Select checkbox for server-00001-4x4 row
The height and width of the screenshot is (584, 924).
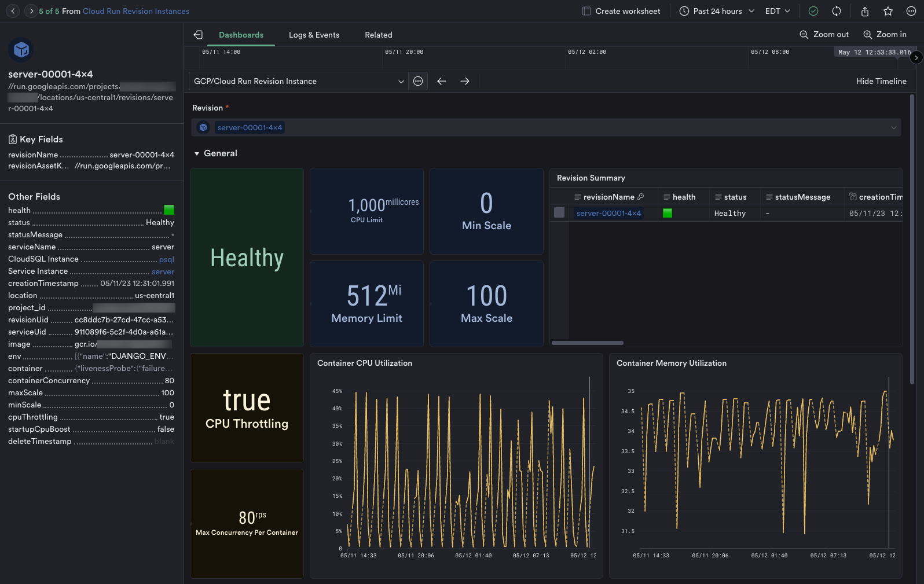(x=559, y=212)
